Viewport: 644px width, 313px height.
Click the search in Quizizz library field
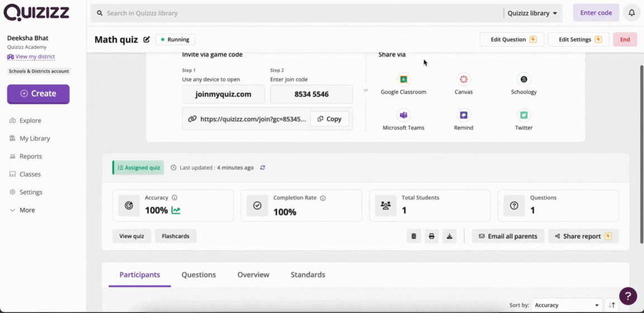click(296, 13)
